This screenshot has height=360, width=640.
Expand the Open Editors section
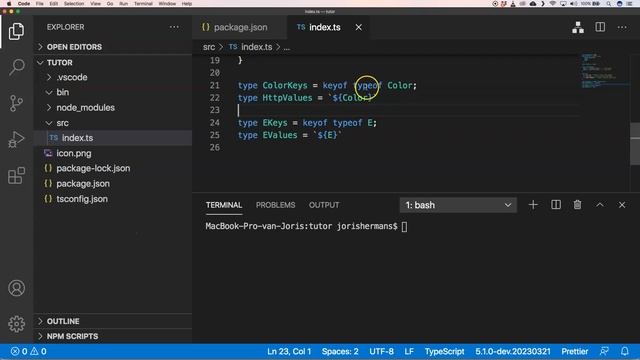coord(113,47)
